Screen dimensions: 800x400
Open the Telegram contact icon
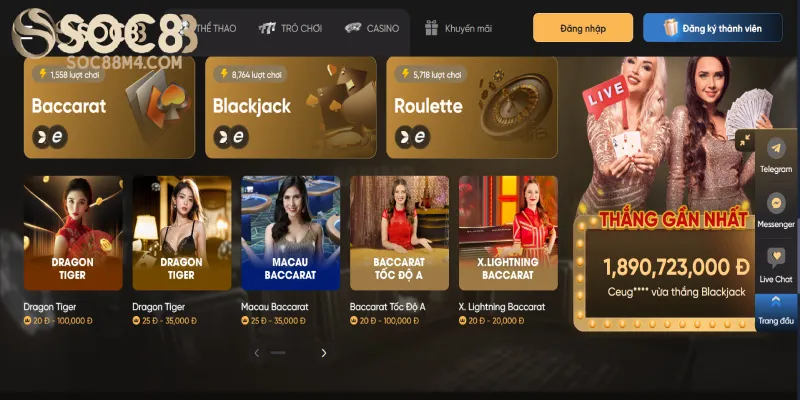click(776, 148)
